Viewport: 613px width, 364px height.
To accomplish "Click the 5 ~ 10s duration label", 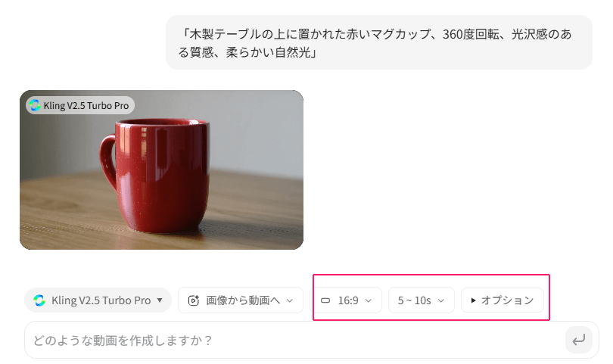I will click(x=415, y=300).
